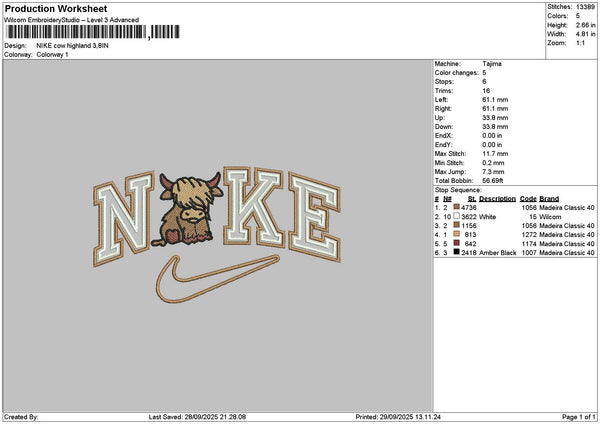Click the "Production Worksheet" title
The height and width of the screenshot is (424, 600).
56,8
